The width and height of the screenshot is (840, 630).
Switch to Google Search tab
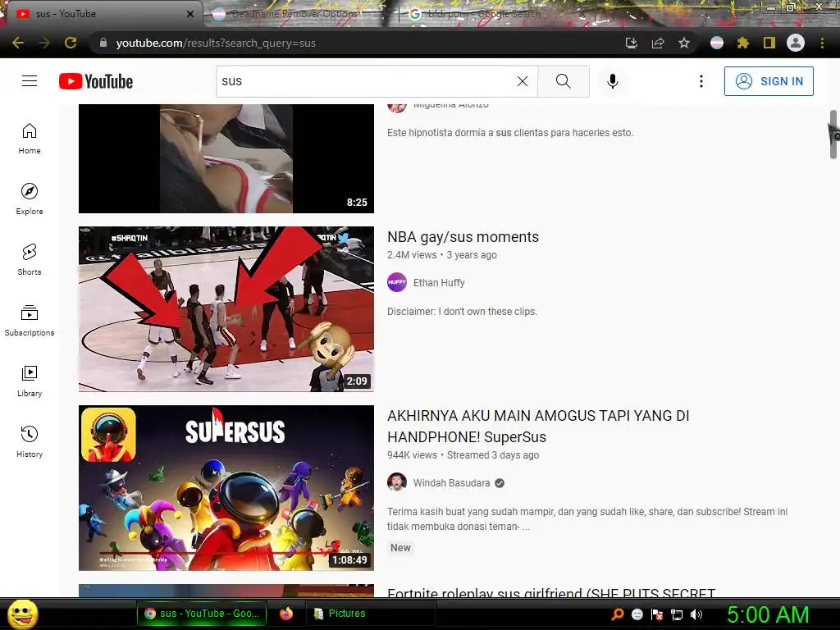pos(483,14)
